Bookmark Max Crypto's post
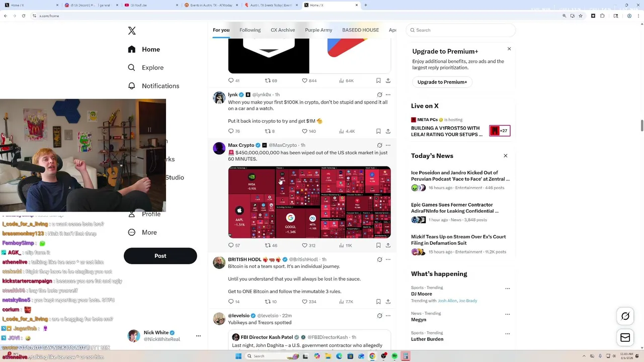 378,245
